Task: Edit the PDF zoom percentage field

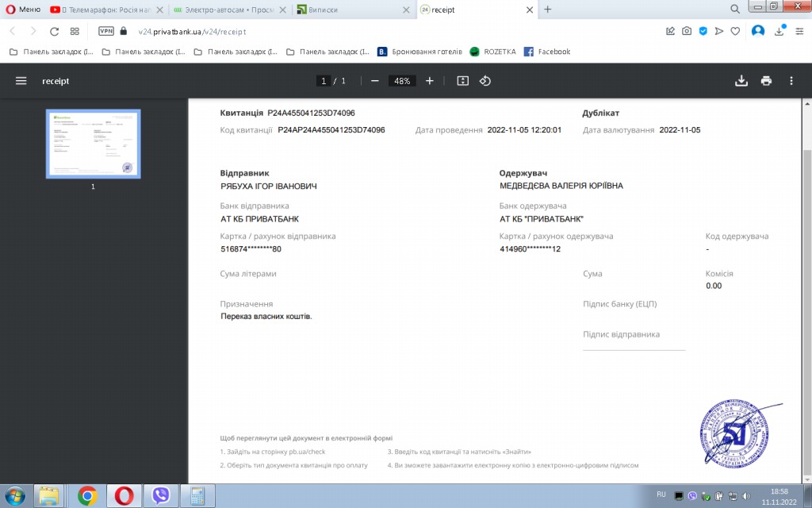Action: (x=402, y=81)
